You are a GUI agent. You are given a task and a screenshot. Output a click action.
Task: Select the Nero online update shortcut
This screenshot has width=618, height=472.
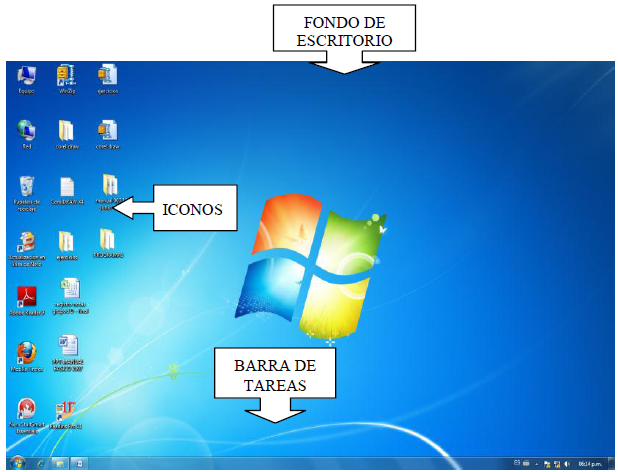pyautogui.click(x=26, y=249)
